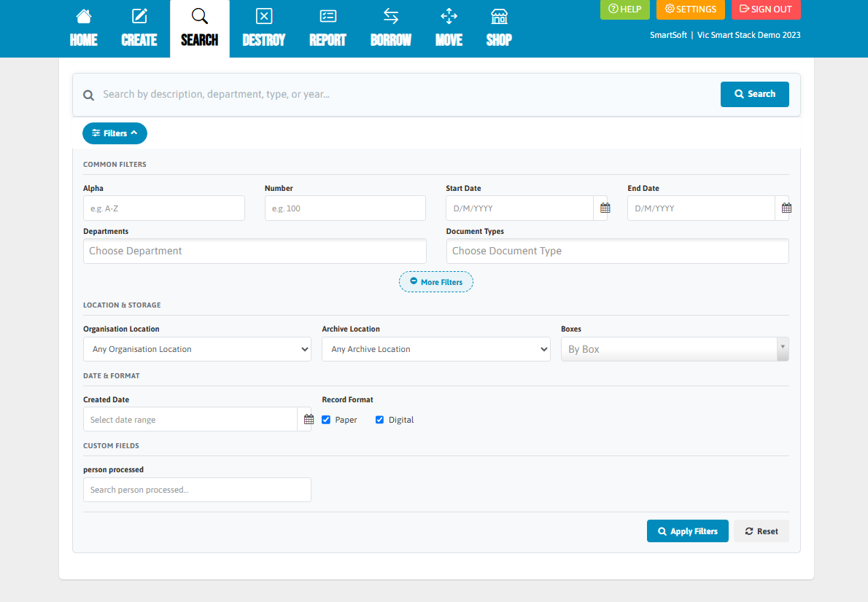Image resolution: width=868 pixels, height=602 pixels.
Task: Open the End Date calendar picker
Action: (786, 208)
